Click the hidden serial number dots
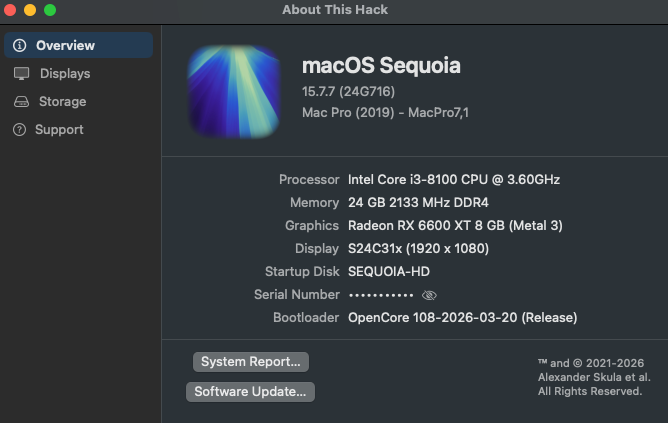Viewport: 668px width, 423px height. (x=380, y=295)
